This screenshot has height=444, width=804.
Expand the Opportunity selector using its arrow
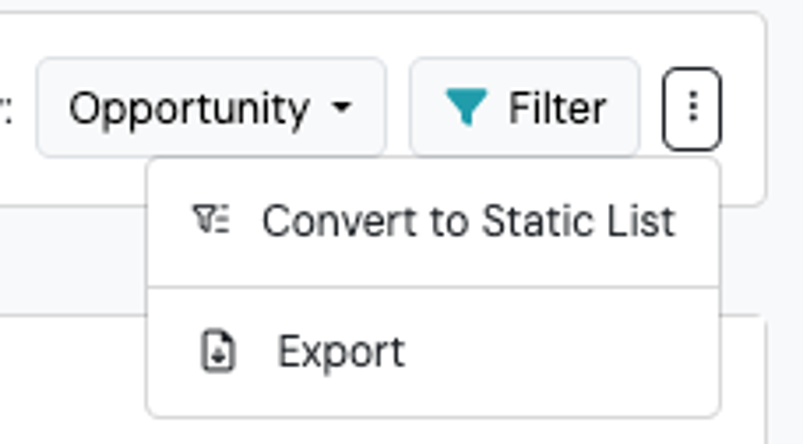coord(341,107)
